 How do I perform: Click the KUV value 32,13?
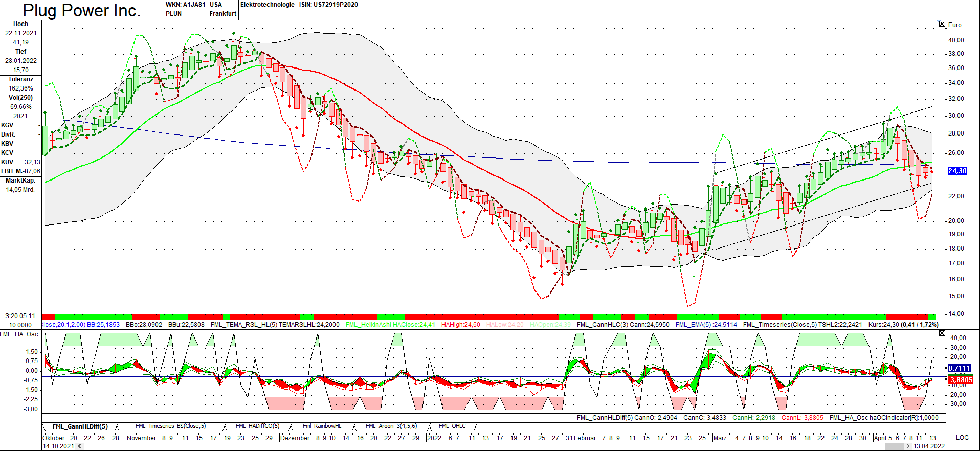(32, 162)
